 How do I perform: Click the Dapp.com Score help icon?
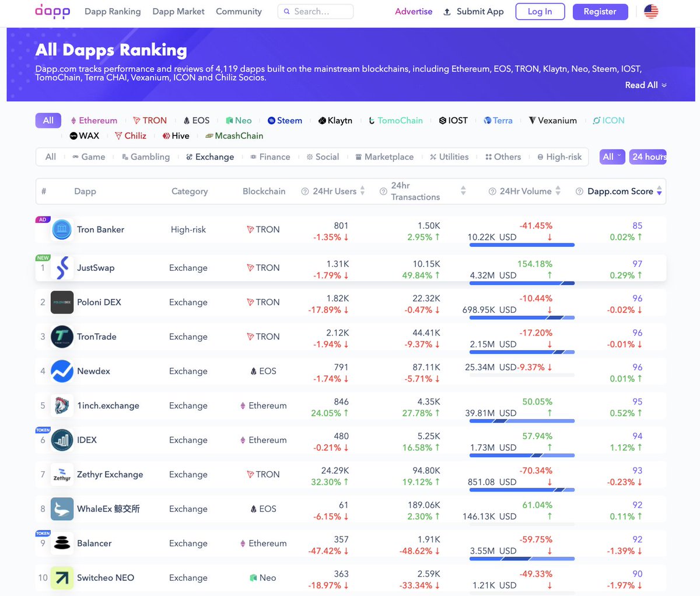(579, 191)
